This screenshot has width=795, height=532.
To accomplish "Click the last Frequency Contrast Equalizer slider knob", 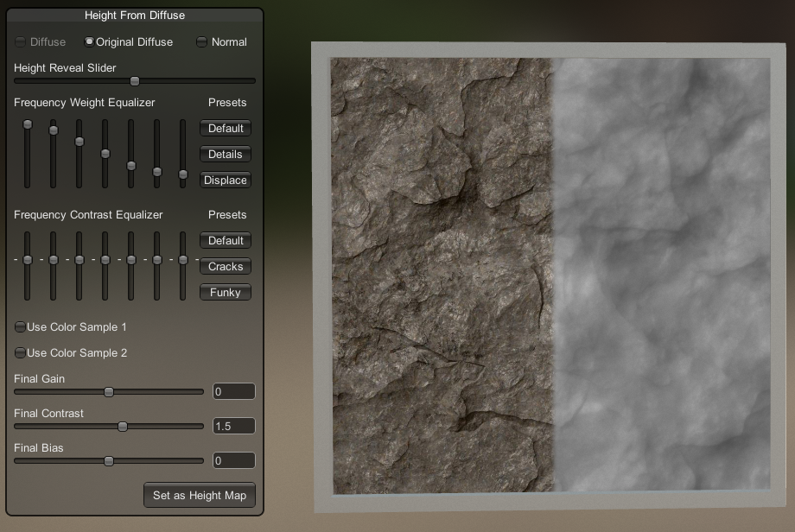I will (183, 260).
